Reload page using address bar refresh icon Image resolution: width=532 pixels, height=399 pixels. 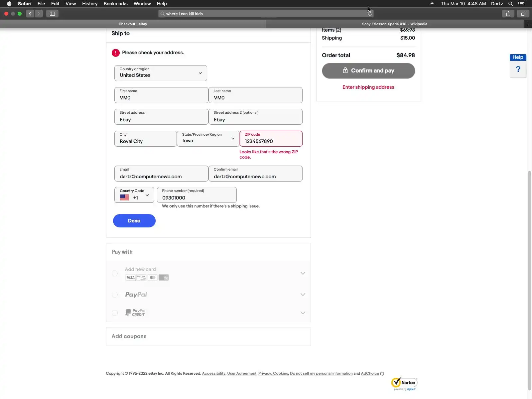tap(370, 14)
